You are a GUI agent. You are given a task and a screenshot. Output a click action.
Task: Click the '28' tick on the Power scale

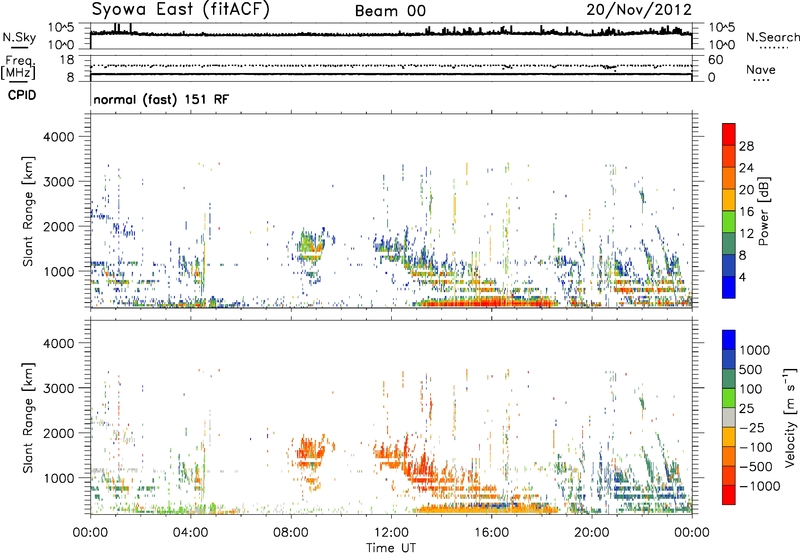(746, 146)
